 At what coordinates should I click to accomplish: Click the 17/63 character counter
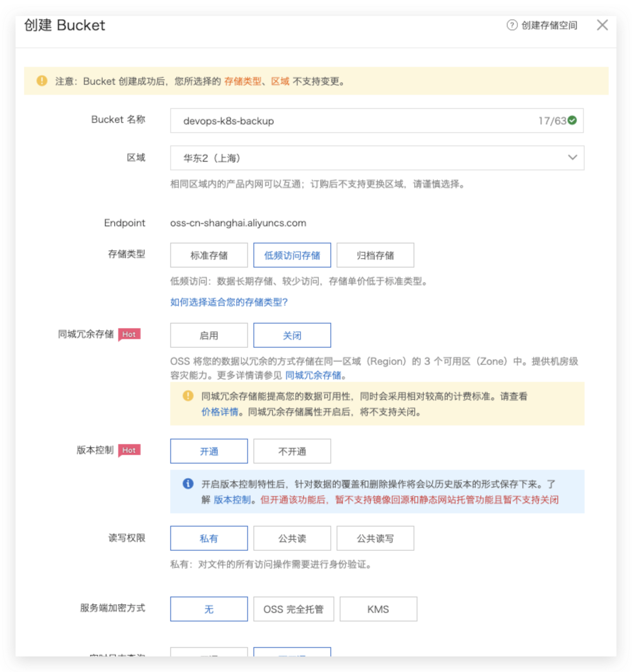(x=552, y=121)
